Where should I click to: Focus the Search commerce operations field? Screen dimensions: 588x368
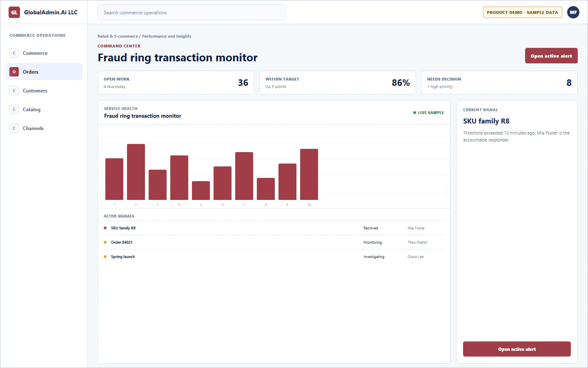pyautogui.click(x=192, y=12)
